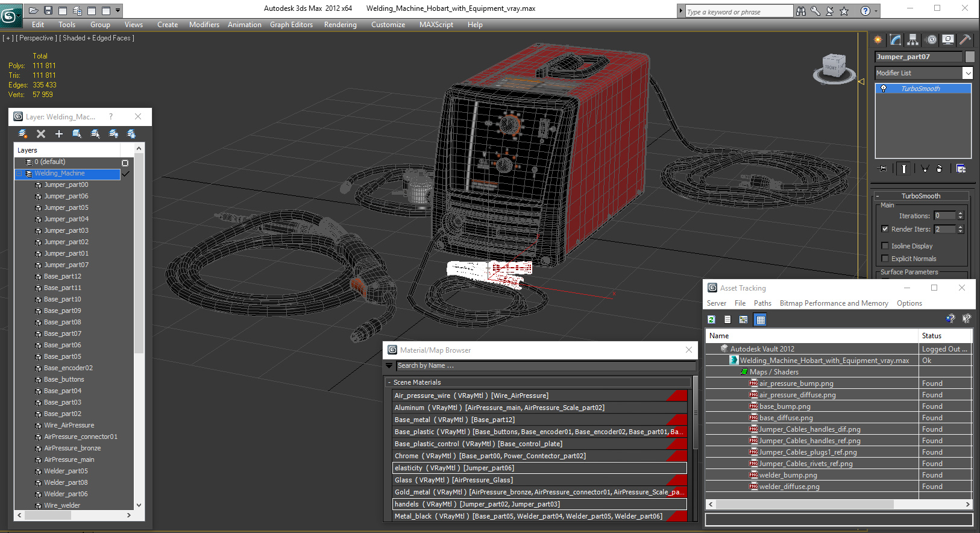Screen dimensions: 980x533
Task: Click Add Selected Objects plus icon in Layer dialog
Action: coord(59,134)
